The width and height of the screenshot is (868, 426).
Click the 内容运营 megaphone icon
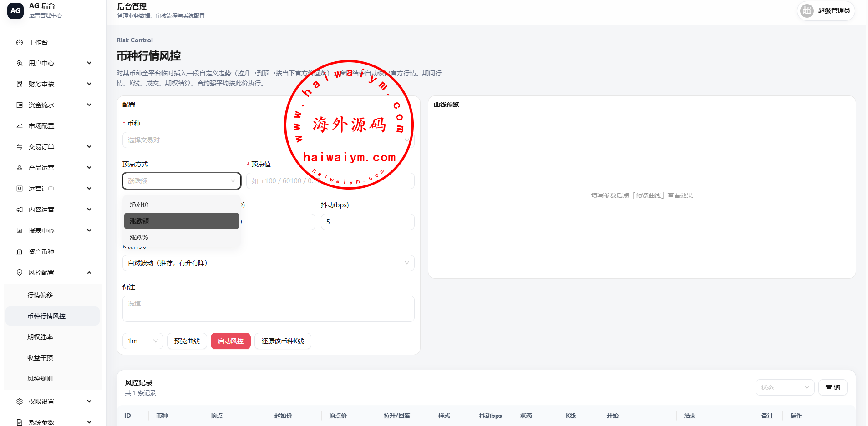pyautogui.click(x=20, y=210)
